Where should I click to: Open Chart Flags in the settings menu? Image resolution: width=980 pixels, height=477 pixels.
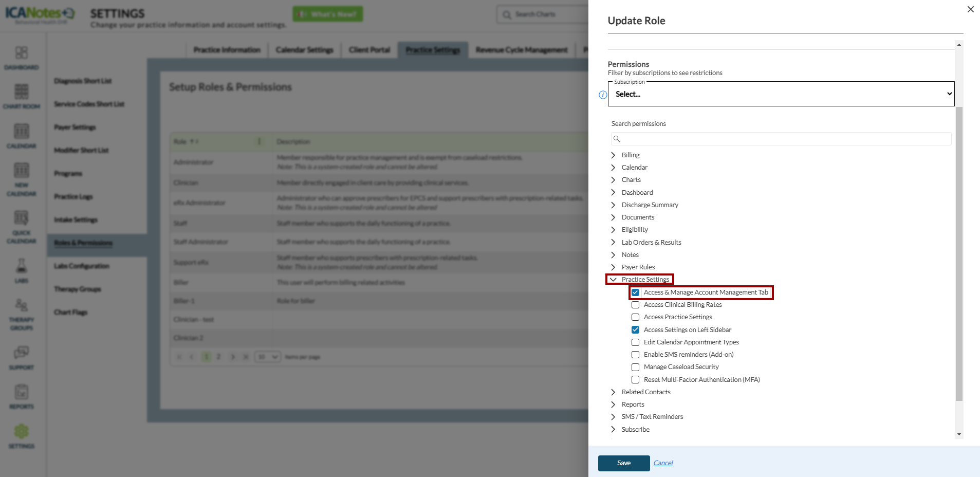tap(71, 313)
